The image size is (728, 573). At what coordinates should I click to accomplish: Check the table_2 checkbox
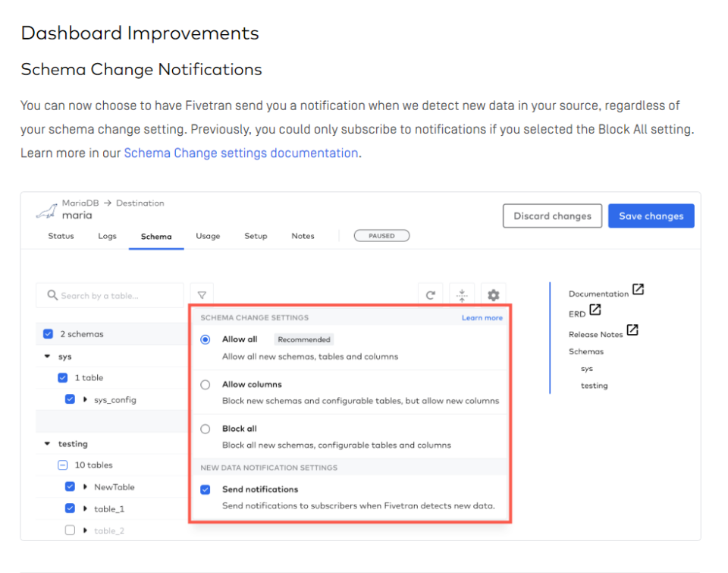[x=70, y=530]
